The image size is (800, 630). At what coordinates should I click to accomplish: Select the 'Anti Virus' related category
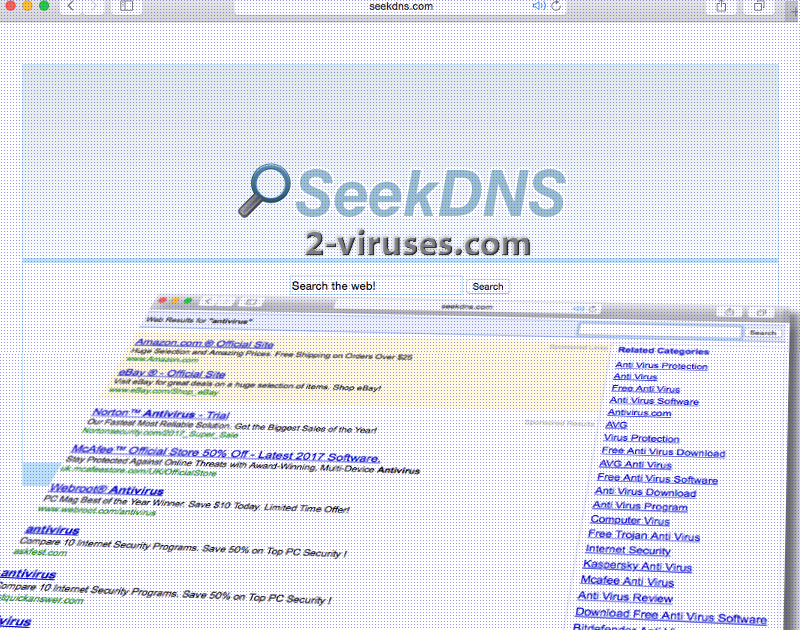coord(635,376)
